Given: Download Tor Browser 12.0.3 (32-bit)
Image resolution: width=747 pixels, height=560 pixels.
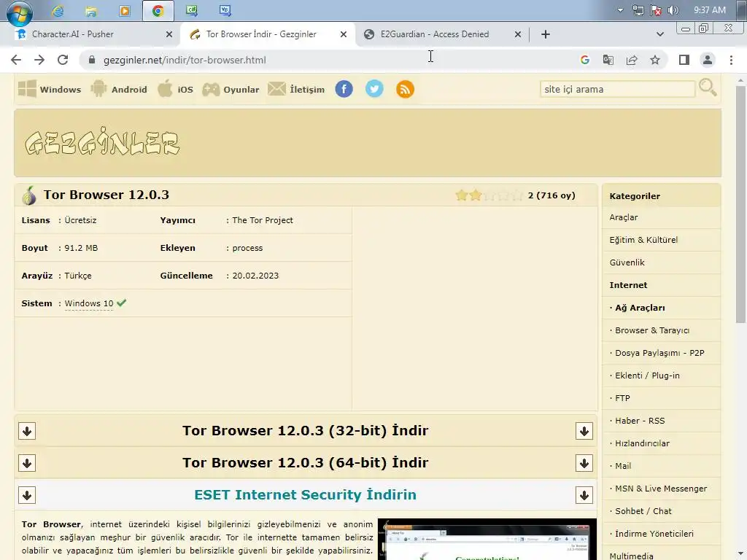Looking at the screenshot, I should coord(306,430).
